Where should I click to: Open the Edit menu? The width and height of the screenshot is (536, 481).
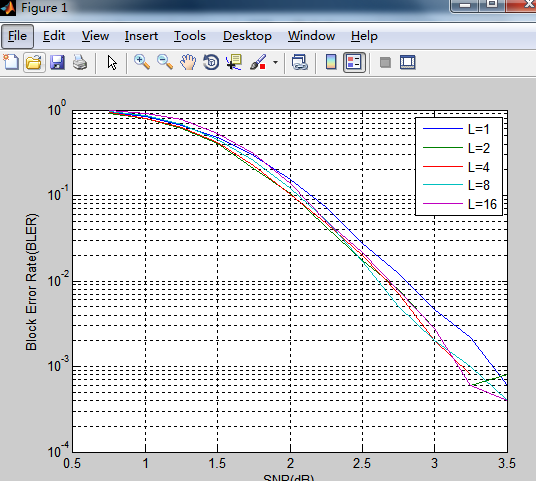(54, 36)
